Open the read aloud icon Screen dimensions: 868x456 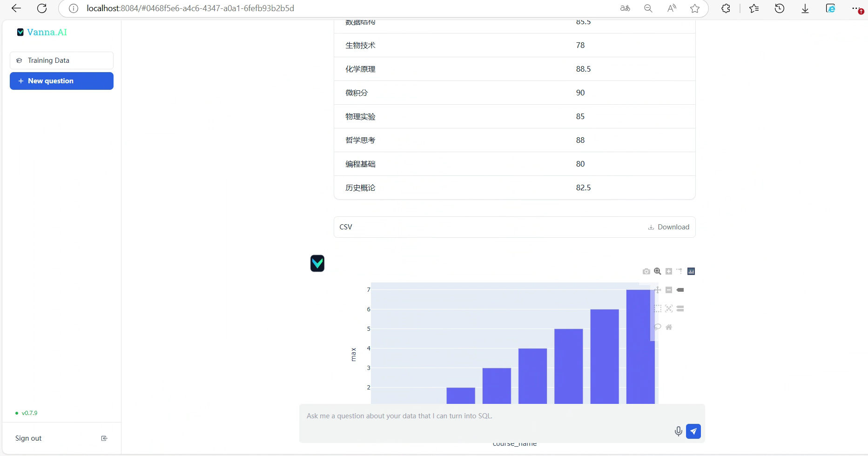point(671,8)
